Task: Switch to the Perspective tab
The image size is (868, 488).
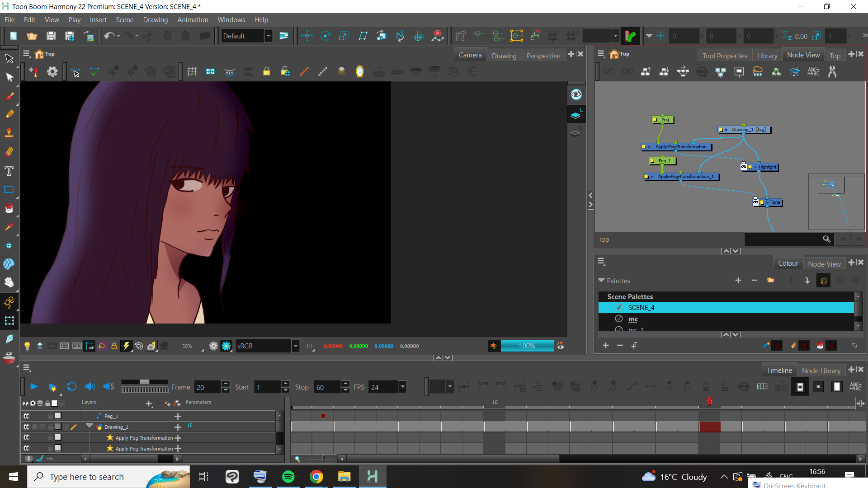Action: pyautogui.click(x=543, y=56)
